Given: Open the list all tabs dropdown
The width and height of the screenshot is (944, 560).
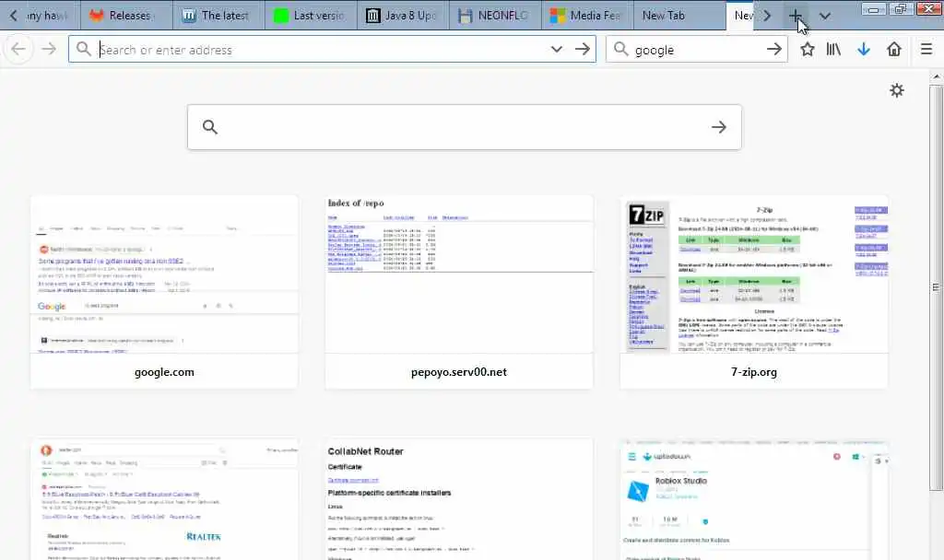Looking at the screenshot, I should [x=825, y=16].
